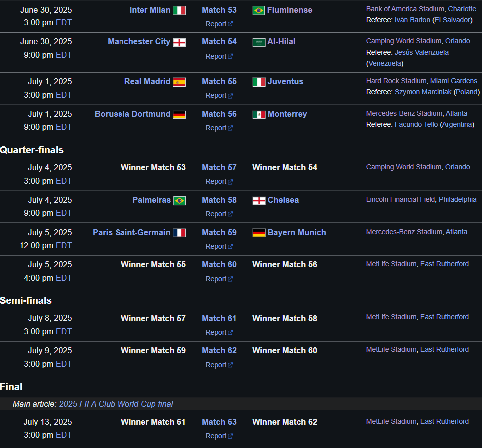The height and width of the screenshot is (448, 482).
Task: Open the Hard Rock Stadium link
Action: [396, 81]
